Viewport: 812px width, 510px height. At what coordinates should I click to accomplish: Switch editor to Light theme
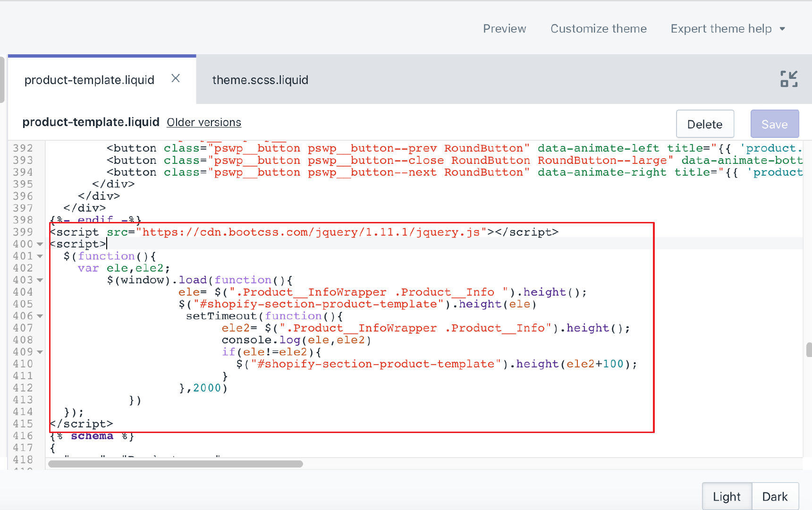(727, 496)
